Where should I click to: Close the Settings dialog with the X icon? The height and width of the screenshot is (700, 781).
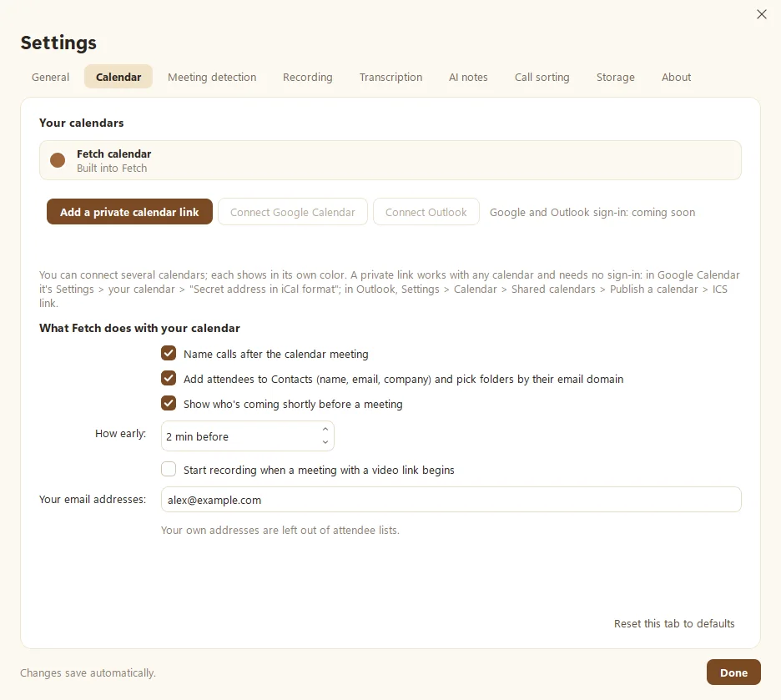click(761, 14)
